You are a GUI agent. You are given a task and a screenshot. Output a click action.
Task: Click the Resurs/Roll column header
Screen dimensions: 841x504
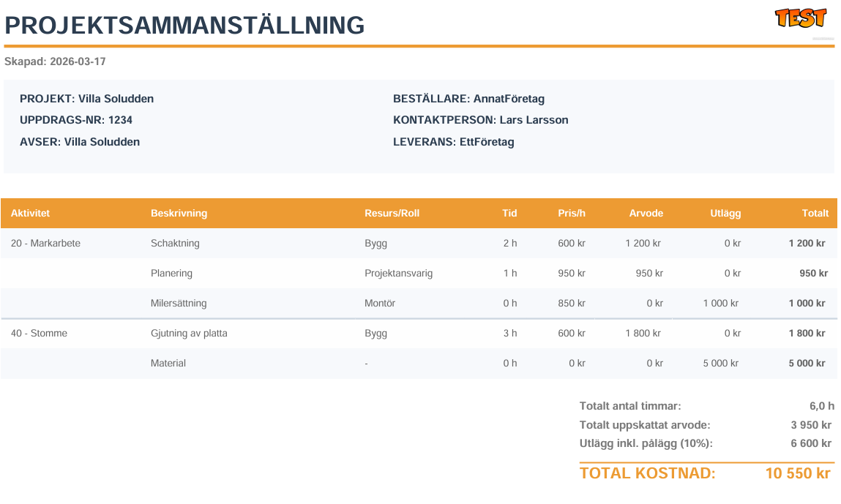click(392, 214)
